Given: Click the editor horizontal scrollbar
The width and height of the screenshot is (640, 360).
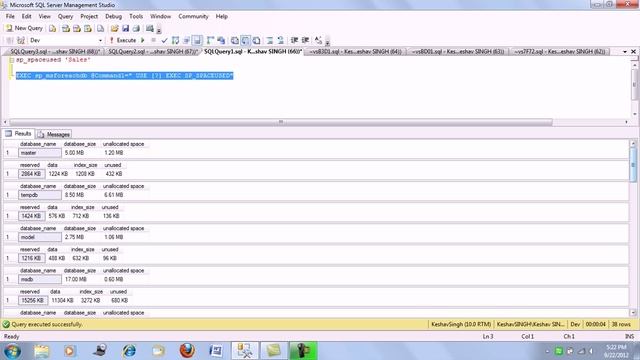Looking at the screenshot, I should (281, 122).
